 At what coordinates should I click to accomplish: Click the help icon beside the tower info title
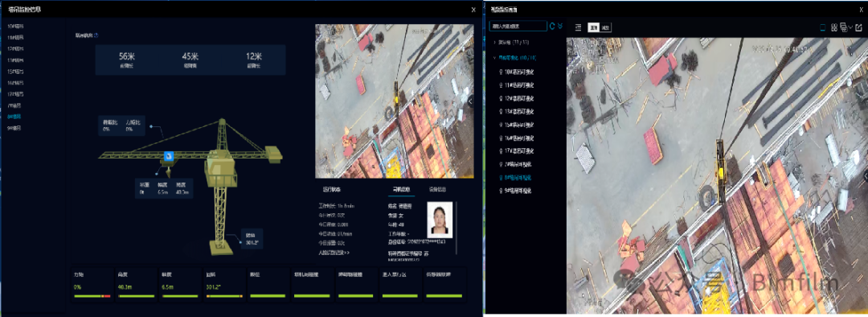[97, 35]
